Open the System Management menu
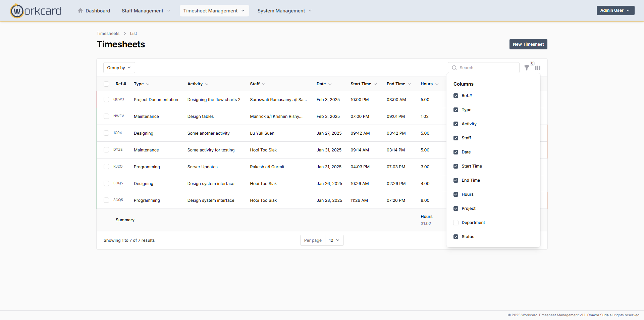The height and width of the screenshot is (320, 644). 284,11
